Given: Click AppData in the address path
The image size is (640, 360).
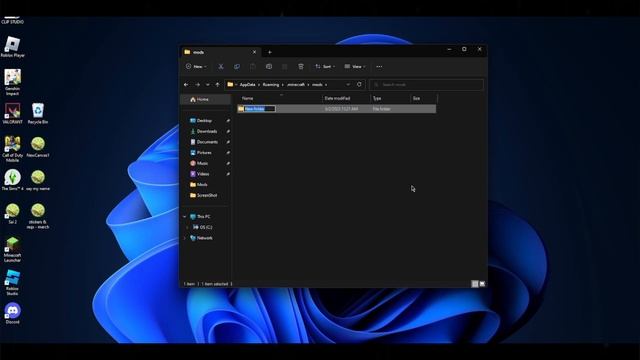Looking at the screenshot, I should [247, 84].
